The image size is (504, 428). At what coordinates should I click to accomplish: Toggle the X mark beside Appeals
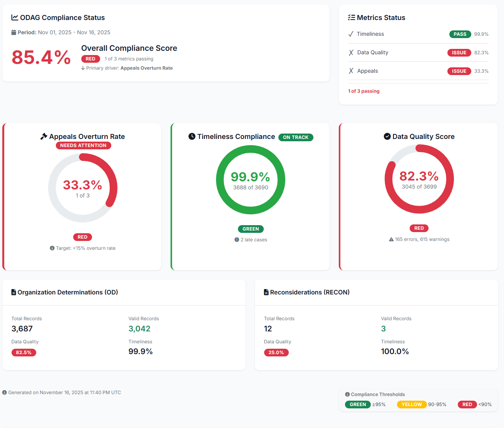pos(351,71)
